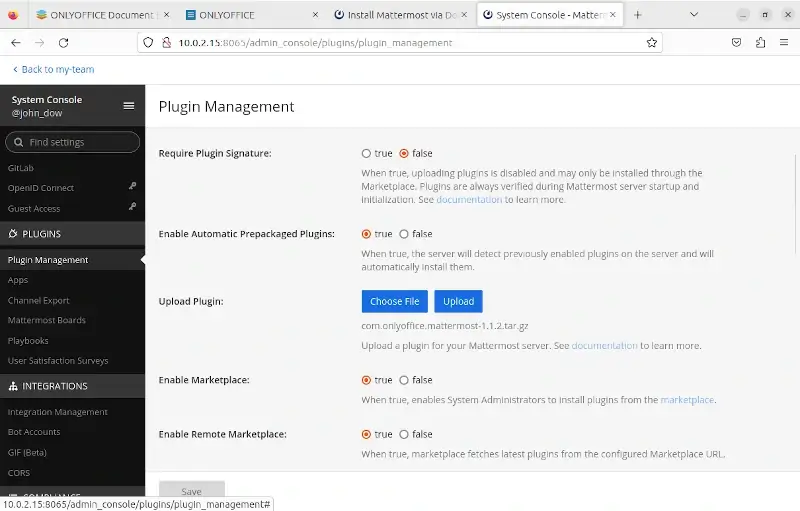Click the INTEGRATIONS section icon

pyautogui.click(x=13, y=386)
